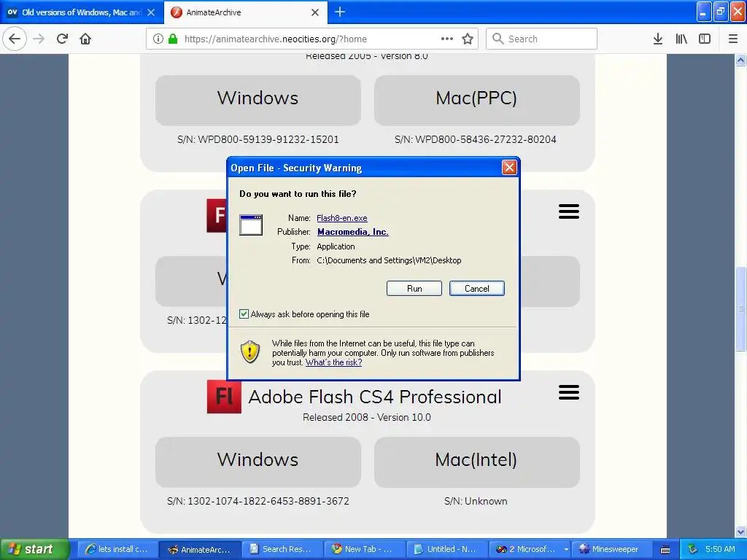Switch to AnimateArchive taskbar button
This screenshot has height=560, width=747.
click(x=200, y=549)
